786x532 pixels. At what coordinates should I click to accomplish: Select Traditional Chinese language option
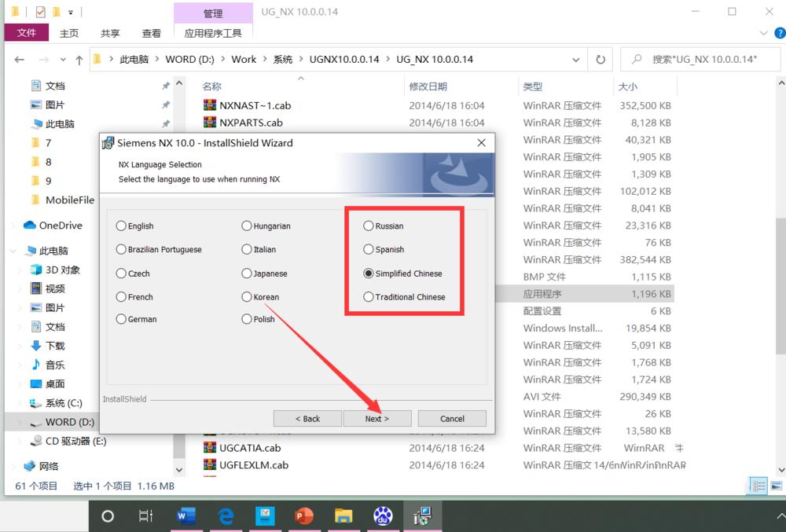[368, 297]
